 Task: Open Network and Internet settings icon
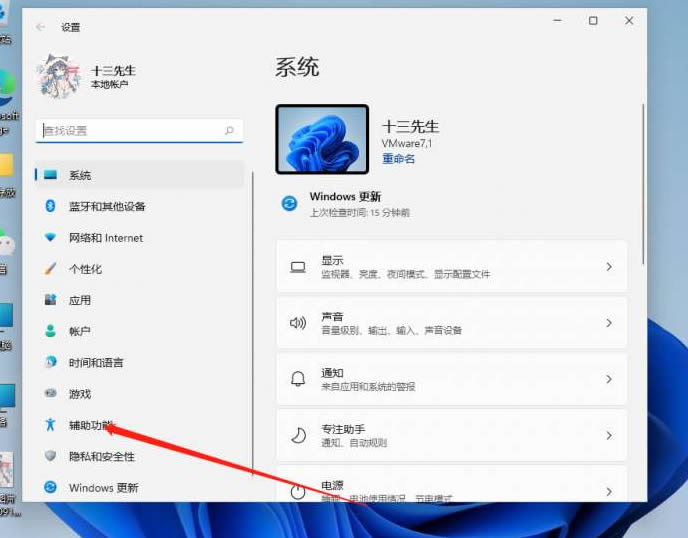(x=50, y=238)
